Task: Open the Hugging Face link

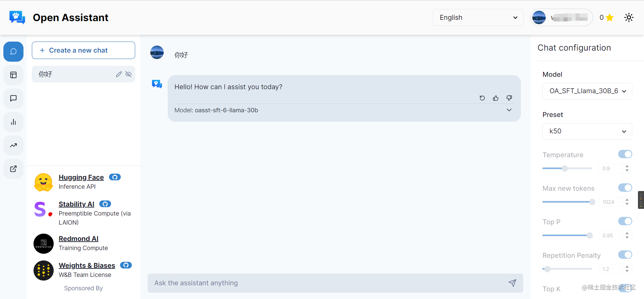Action: pos(81,177)
